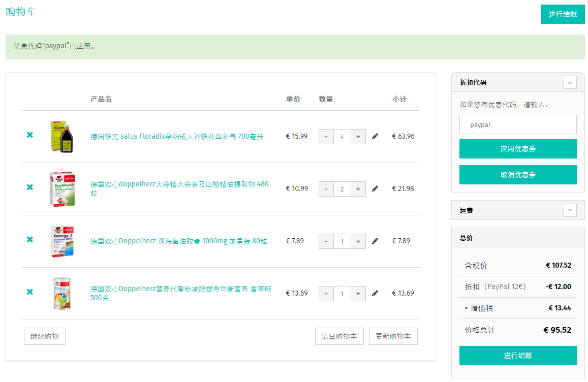Open the Omega-3 product thumbnail image
The height and width of the screenshot is (382, 588).
[x=62, y=241]
